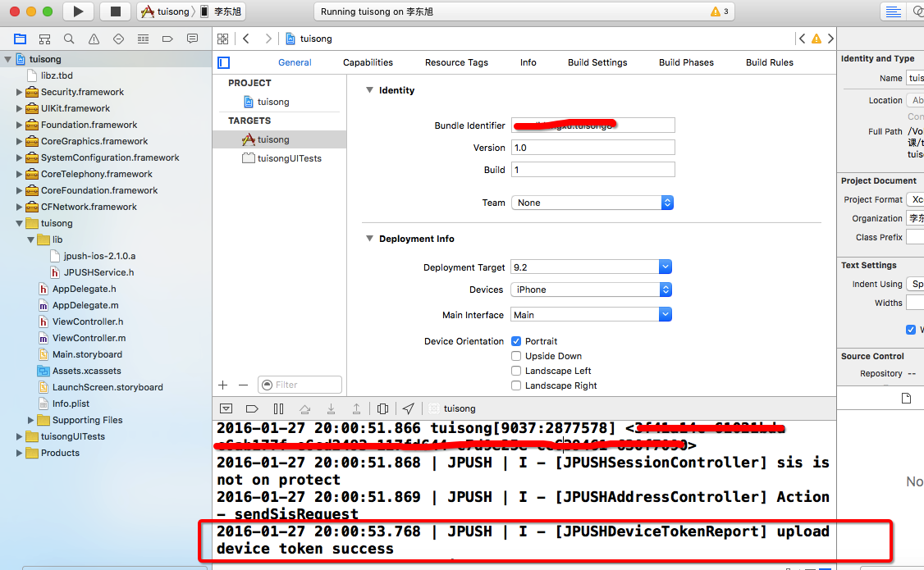Show the standard editor toolbar button
This screenshot has height=570, width=924.
(894, 11)
